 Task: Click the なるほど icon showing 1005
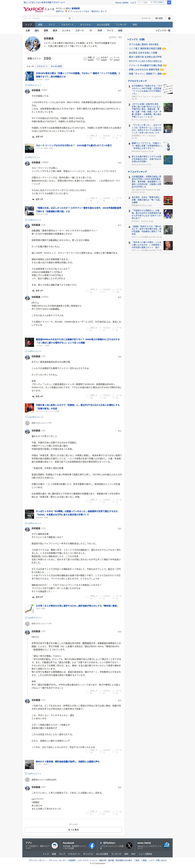(98, 59)
